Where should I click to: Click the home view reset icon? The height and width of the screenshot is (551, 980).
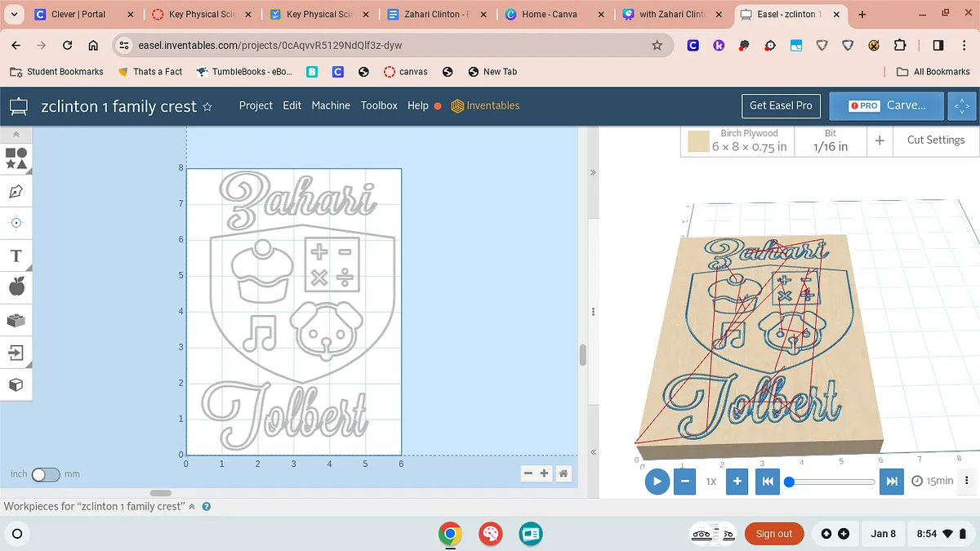click(563, 473)
